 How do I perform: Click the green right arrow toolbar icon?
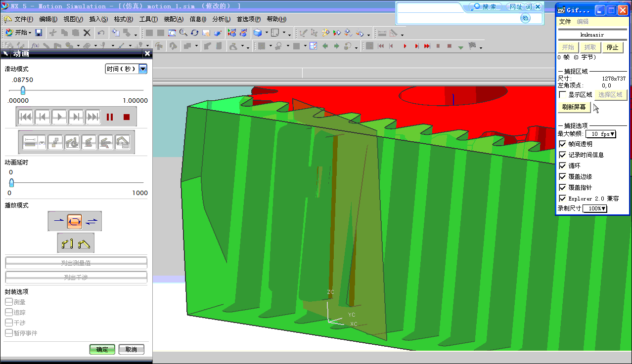[x=336, y=46]
